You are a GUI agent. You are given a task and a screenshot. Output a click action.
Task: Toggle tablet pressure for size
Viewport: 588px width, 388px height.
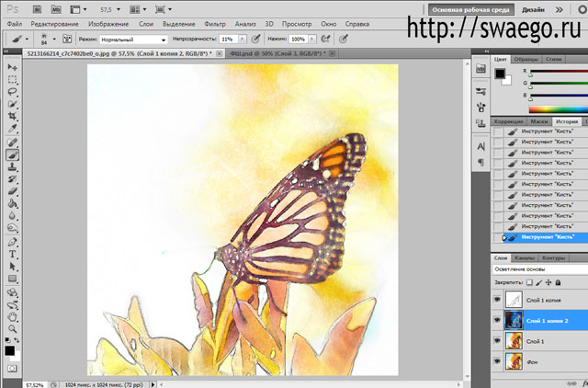(343, 39)
